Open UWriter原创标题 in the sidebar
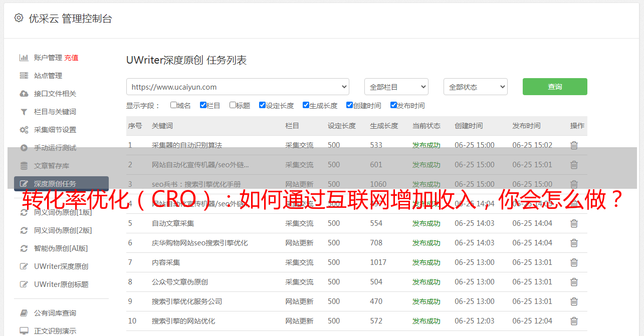 61,284
